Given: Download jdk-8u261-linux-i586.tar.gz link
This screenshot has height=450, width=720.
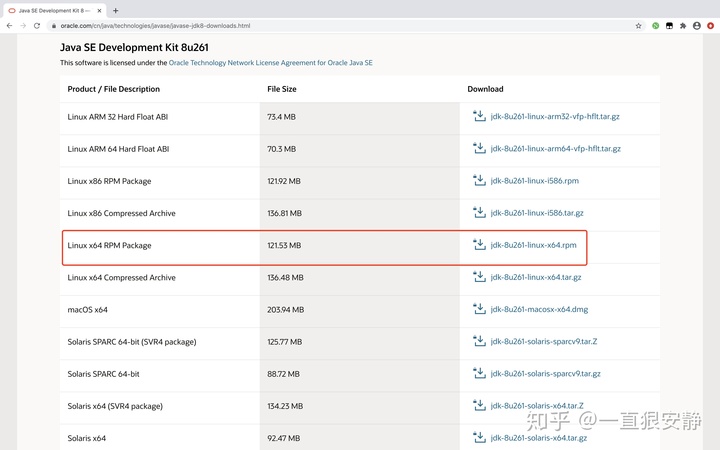Looking at the screenshot, I should pos(537,213).
